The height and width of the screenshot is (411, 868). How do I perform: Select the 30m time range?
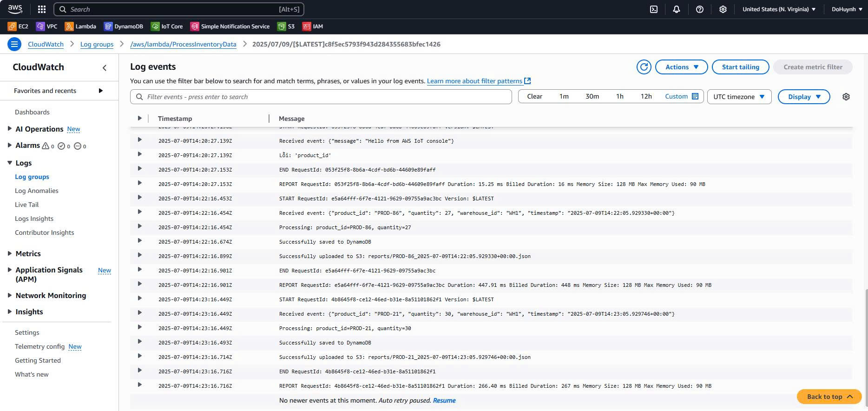(592, 96)
